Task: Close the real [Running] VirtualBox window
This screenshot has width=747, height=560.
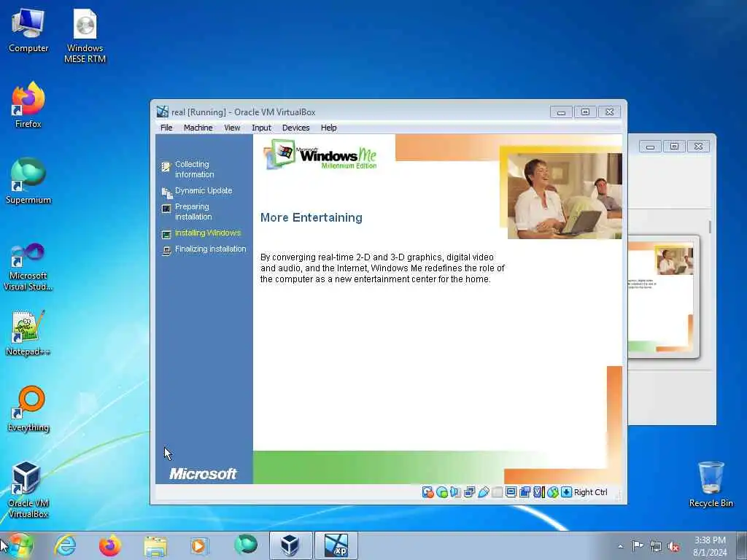Action: (609, 112)
